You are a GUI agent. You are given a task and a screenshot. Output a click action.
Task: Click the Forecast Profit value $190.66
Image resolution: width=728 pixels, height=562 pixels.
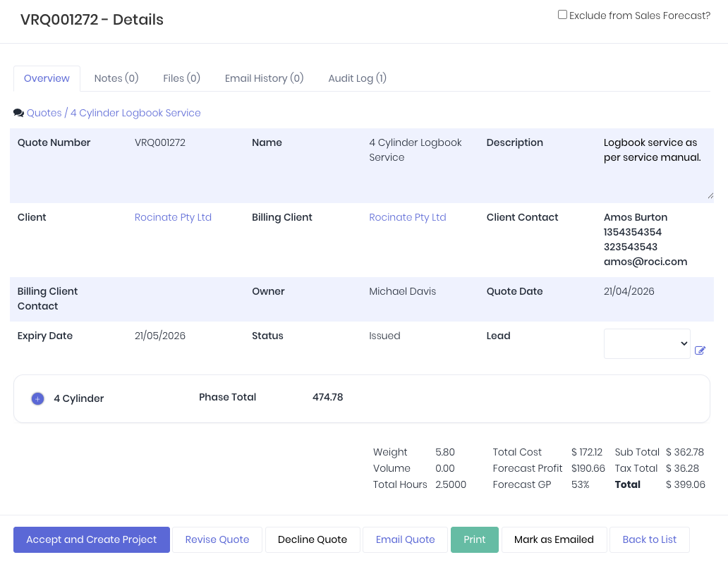[588, 468]
